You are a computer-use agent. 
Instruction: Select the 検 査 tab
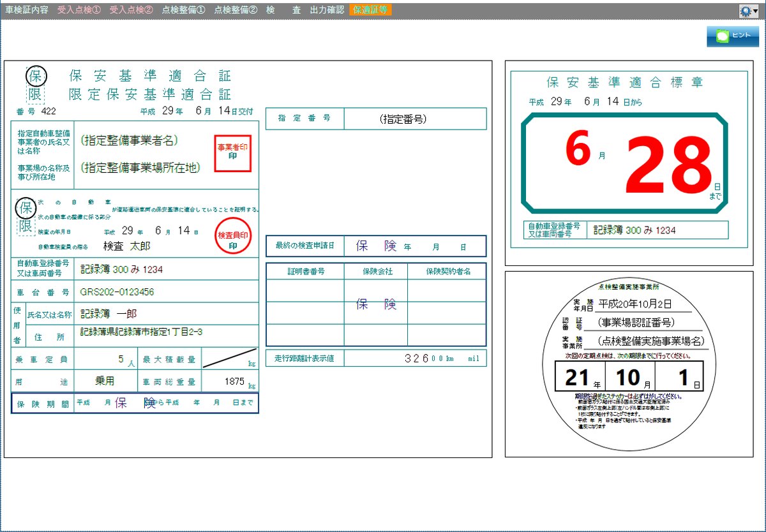coord(284,10)
